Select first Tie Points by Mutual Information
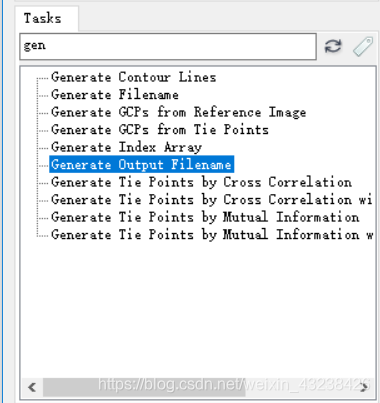Screen dimensions: 380x403 pyautogui.click(x=205, y=217)
